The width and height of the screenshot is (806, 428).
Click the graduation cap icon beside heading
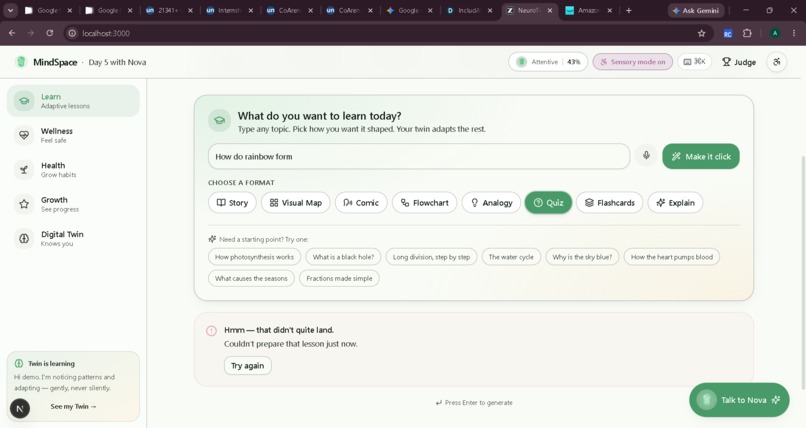tap(219, 120)
